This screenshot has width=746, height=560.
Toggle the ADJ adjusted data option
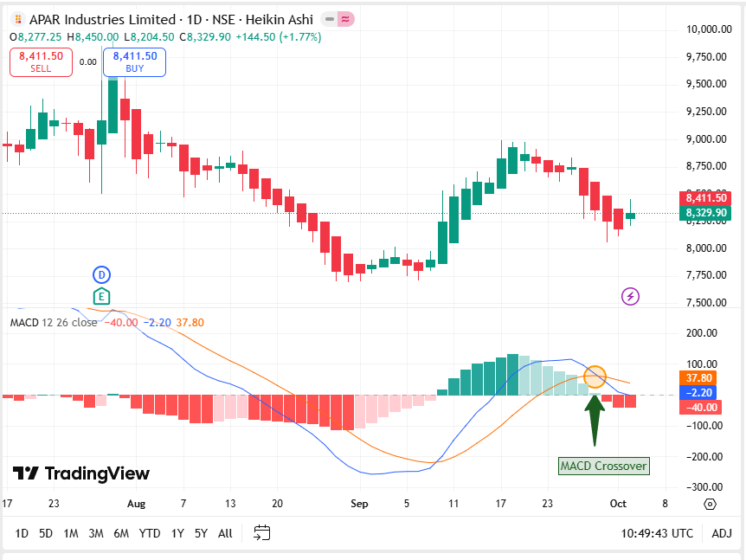[722, 533]
